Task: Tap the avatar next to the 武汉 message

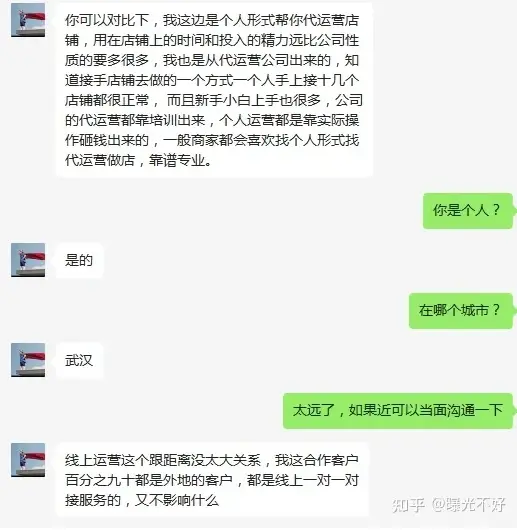Action: 28,360
